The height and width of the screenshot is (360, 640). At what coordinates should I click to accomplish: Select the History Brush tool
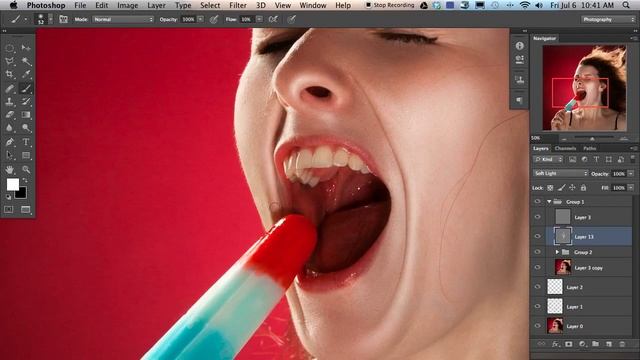pyautogui.click(x=26, y=102)
